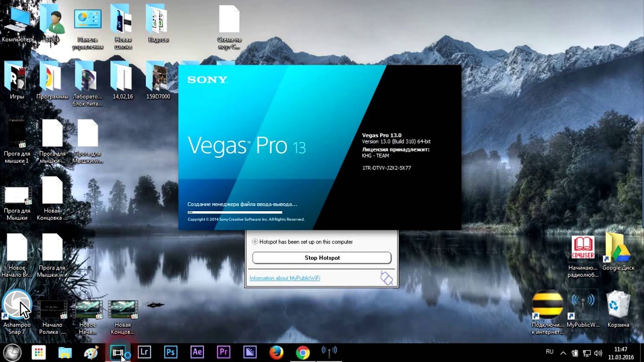Image resolution: width=644 pixels, height=362 pixels.
Task: Open Панель управления desktop icon
Action: [88, 26]
